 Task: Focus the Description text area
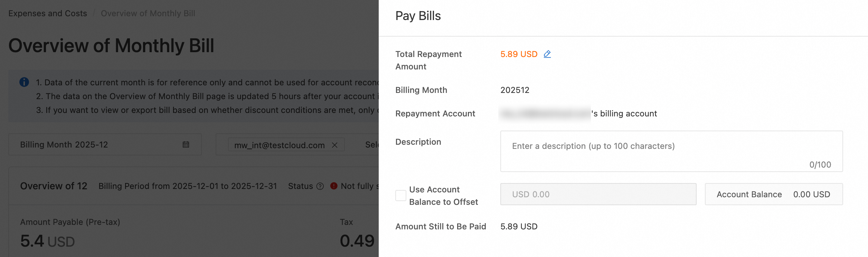click(671, 151)
